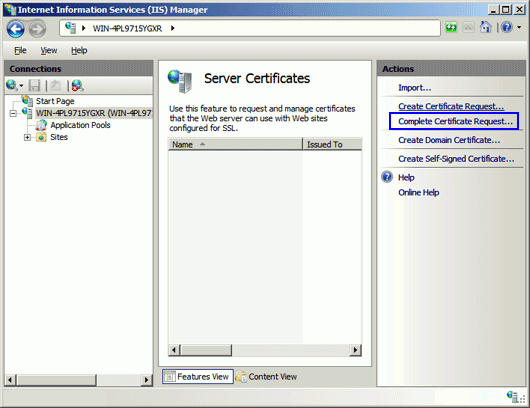Open the File menu
This screenshot has height=408, width=530.
(x=20, y=50)
